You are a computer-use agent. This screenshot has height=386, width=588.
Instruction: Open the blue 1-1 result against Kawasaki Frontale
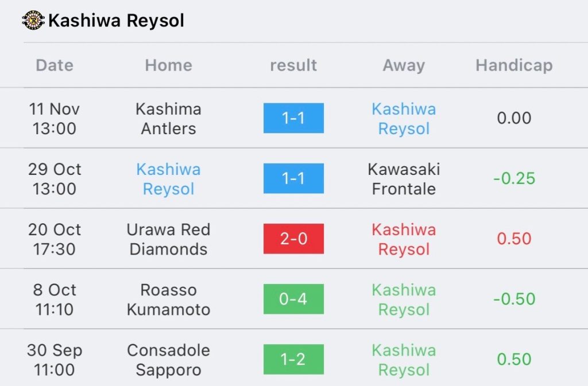click(293, 178)
